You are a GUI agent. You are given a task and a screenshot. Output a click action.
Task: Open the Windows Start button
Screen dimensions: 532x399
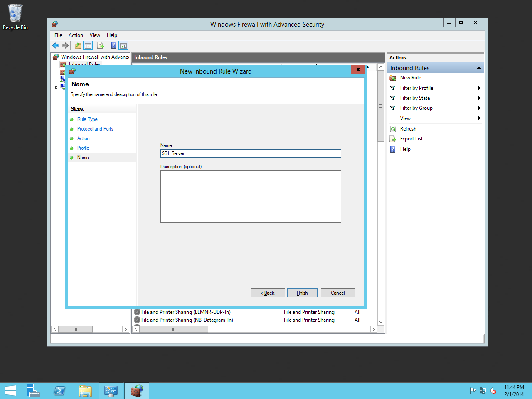coord(10,391)
